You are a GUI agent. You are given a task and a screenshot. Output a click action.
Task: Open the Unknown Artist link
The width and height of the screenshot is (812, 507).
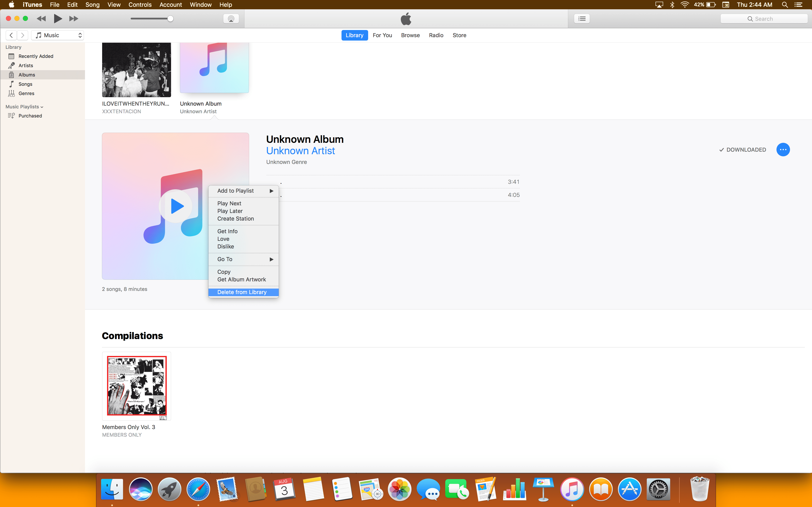click(x=300, y=151)
